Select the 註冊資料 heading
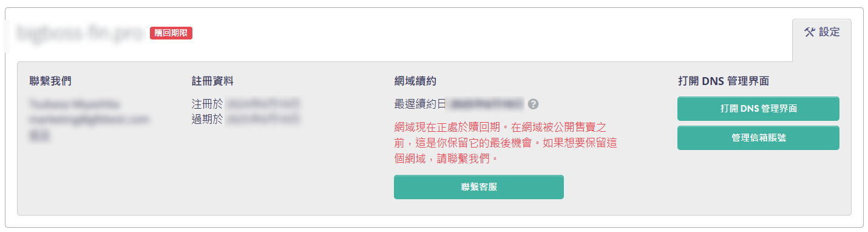This screenshot has width=868, height=232. click(212, 81)
